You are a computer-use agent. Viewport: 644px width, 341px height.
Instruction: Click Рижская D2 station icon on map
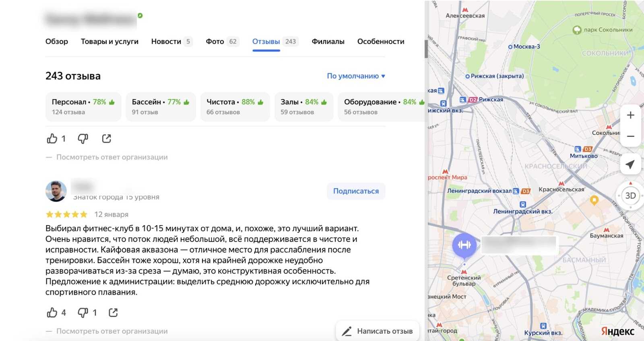[472, 100]
